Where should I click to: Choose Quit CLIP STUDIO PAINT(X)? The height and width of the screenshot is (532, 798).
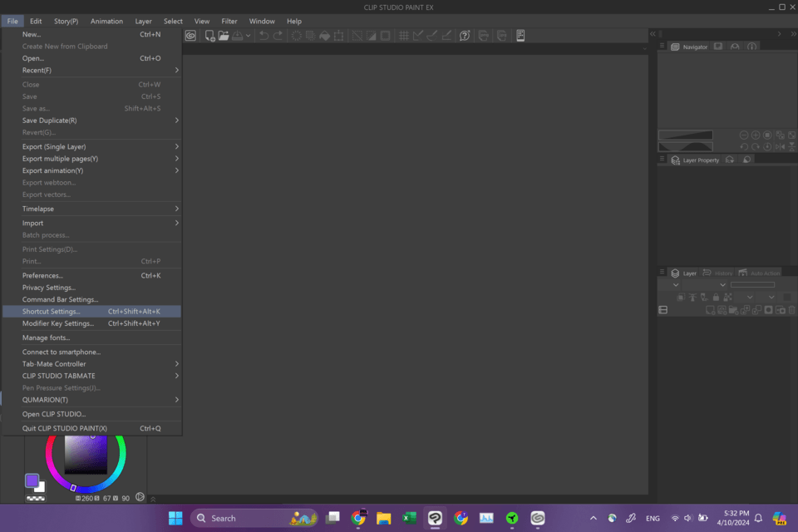coord(91,428)
